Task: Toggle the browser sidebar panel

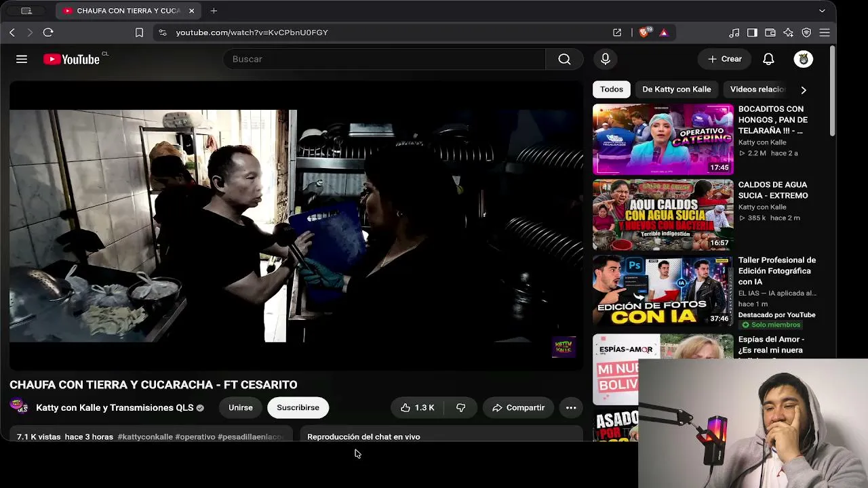Action: [x=752, y=33]
